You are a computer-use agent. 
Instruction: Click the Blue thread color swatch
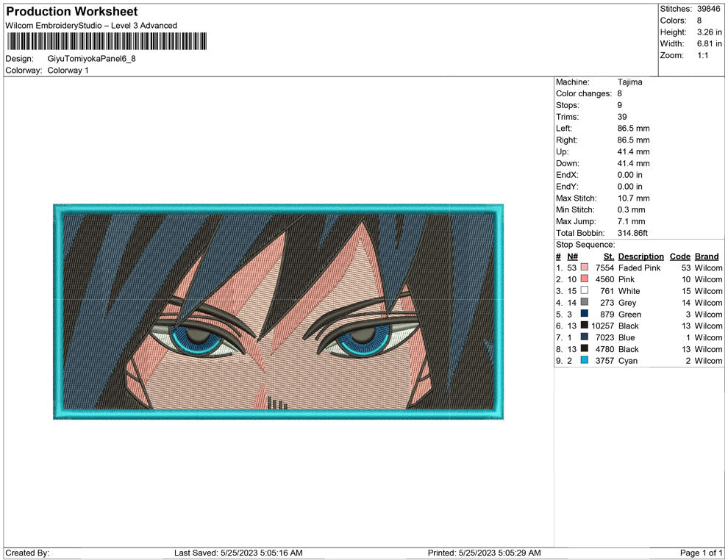tap(585, 337)
